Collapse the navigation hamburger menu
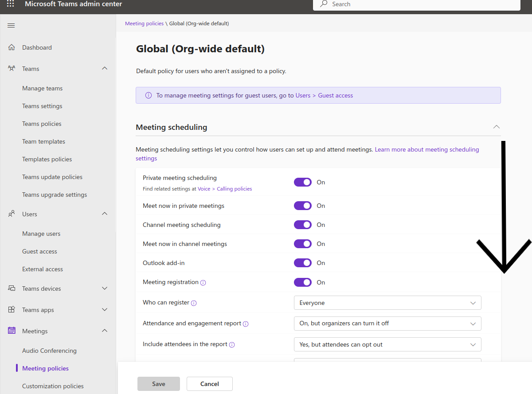Viewport: 532px width, 394px height. click(11, 25)
